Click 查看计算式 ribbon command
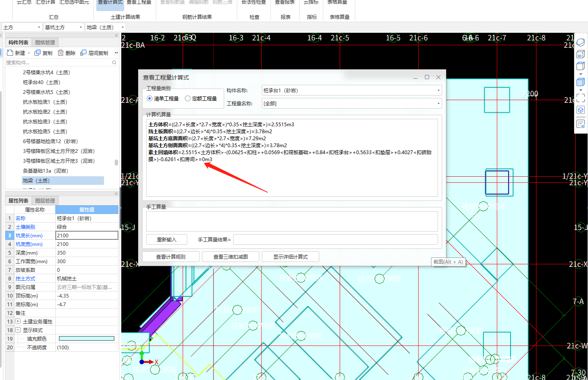This screenshot has height=380, width=588. coord(110,2)
